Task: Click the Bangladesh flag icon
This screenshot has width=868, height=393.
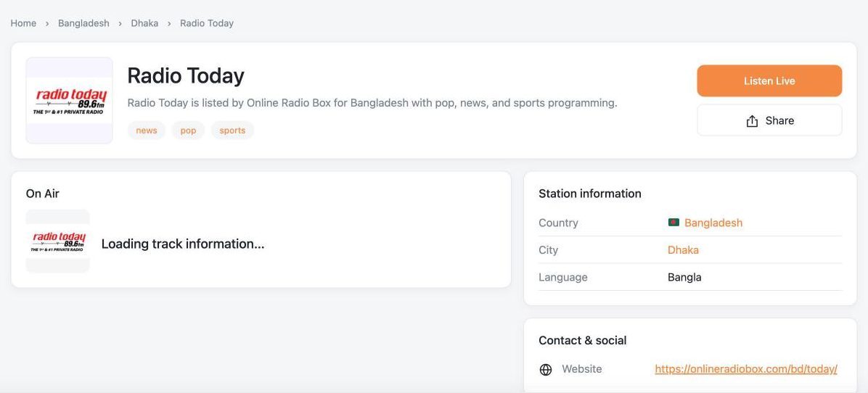Action: tap(673, 223)
